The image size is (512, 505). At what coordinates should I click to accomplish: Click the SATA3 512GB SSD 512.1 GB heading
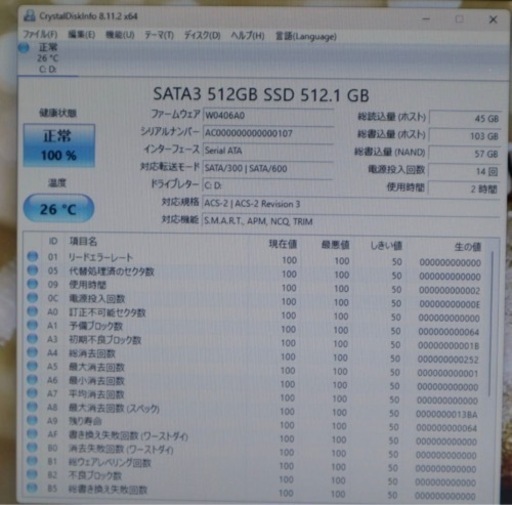point(261,94)
